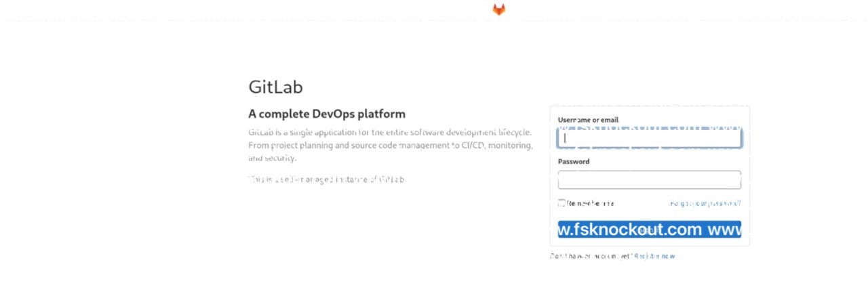The width and height of the screenshot is (868, 283).
Task: Click the top header bar beside the logo
Action: (271, 9)
